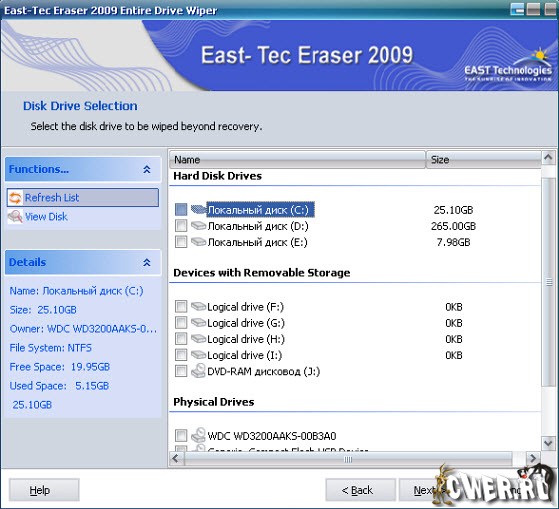The image size is (559, 509).
Task: Check the Logical drive (F:) checkbox
Action: (x=181, y=307)
